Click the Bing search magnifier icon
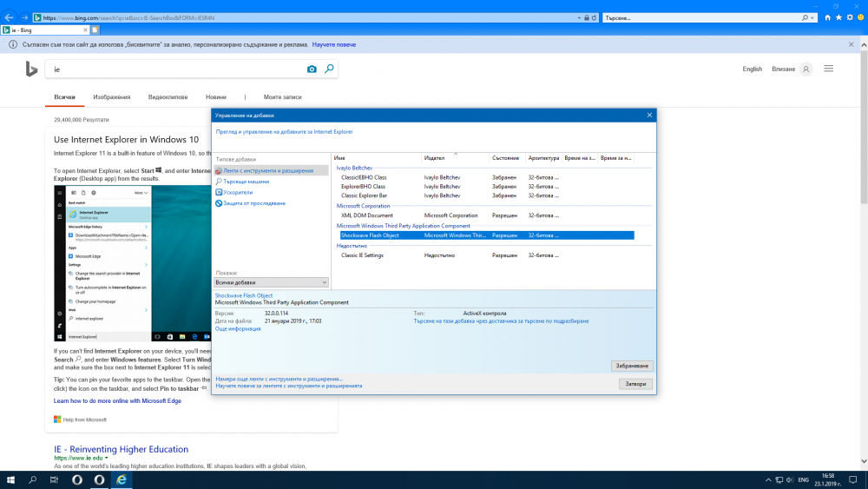 [329, 69]
